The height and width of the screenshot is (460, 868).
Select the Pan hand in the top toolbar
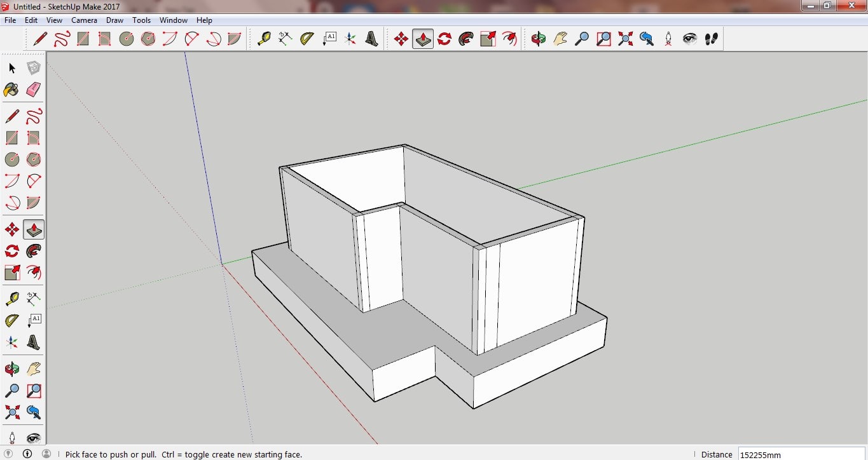(x=560, y=39)
